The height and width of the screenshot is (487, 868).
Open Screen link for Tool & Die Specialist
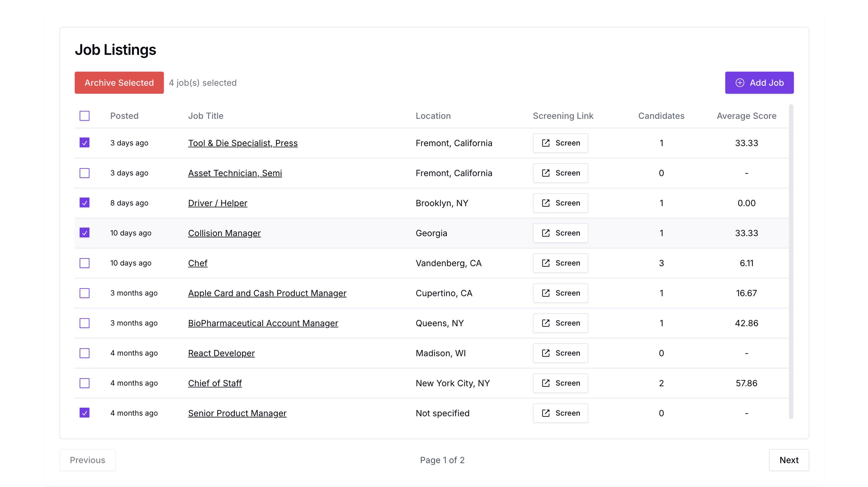[560, 143]
